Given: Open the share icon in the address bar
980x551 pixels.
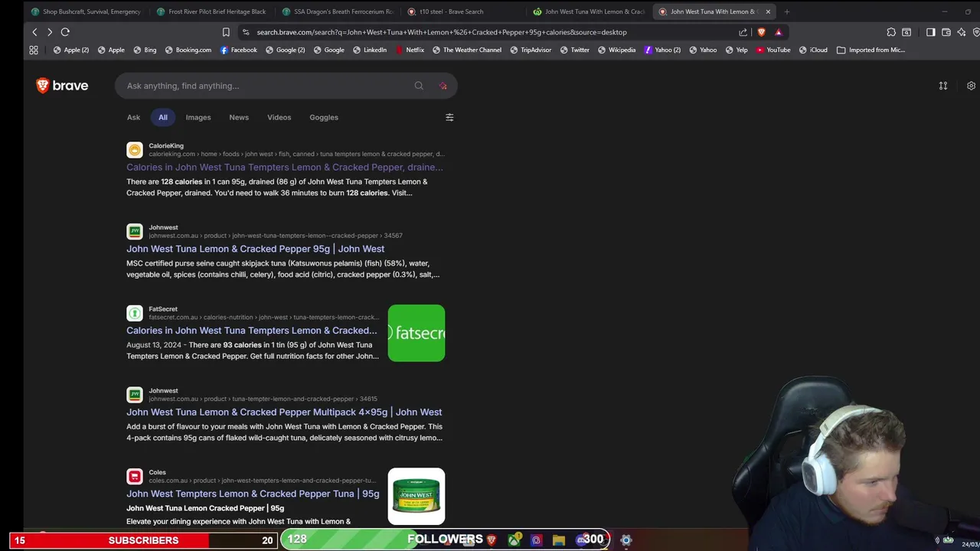Looking at the screenshot, I should tap(743, 32).
